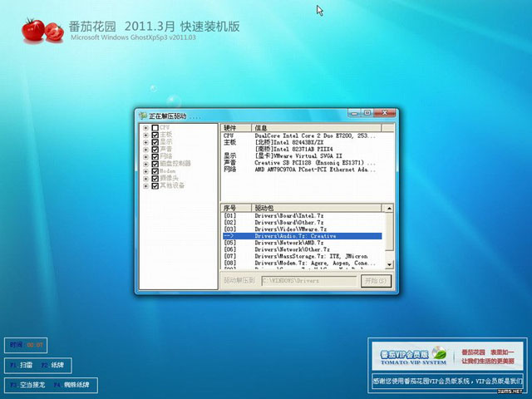
Task: Uncheck the 摄像头 checkbox
Action: pyautogui.click(x=155, y=179)
